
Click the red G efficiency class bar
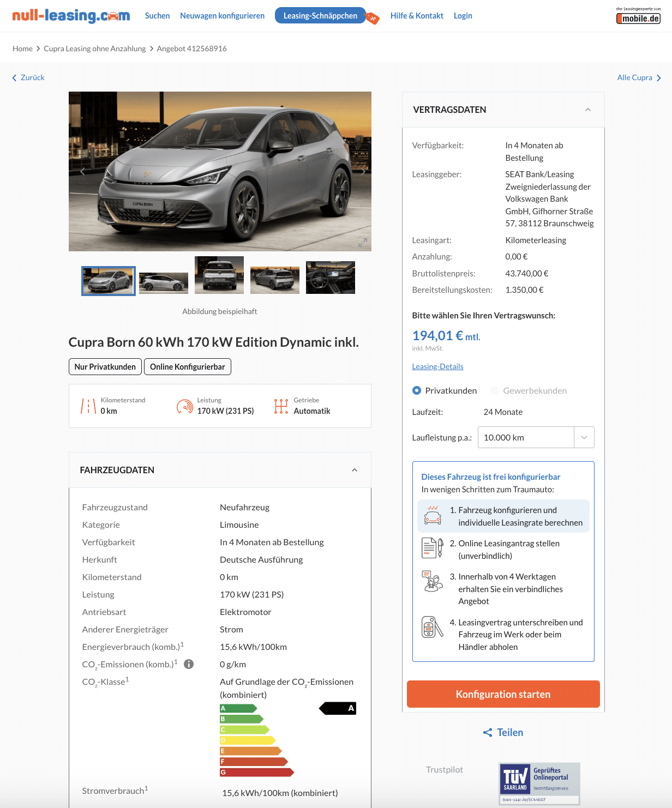point(257,772)
